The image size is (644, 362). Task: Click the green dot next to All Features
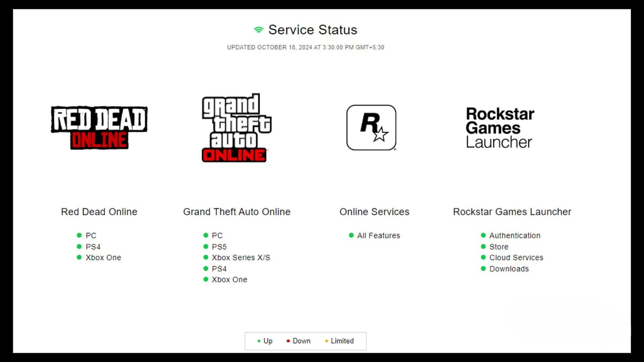(351, 235)
